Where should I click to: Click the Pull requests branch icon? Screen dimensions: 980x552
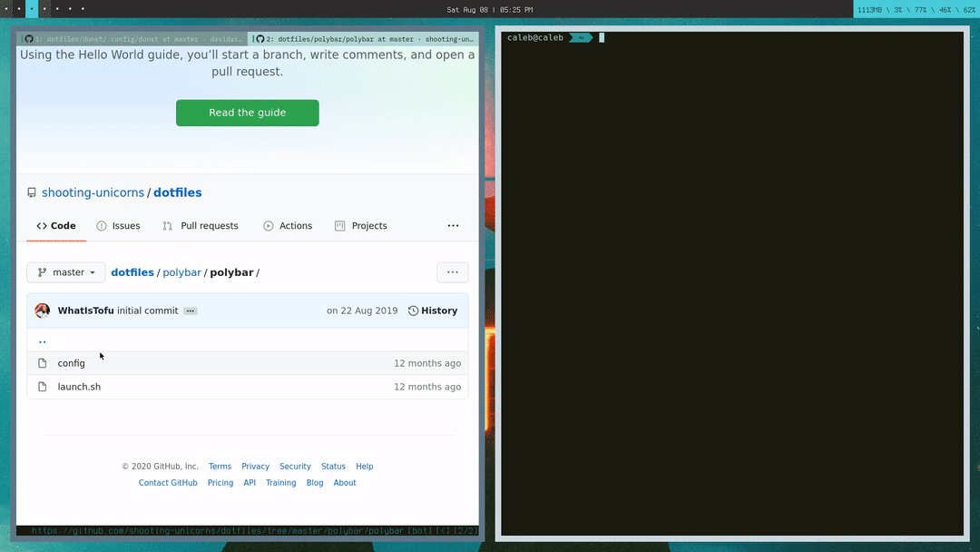click(x=168, y=226)
